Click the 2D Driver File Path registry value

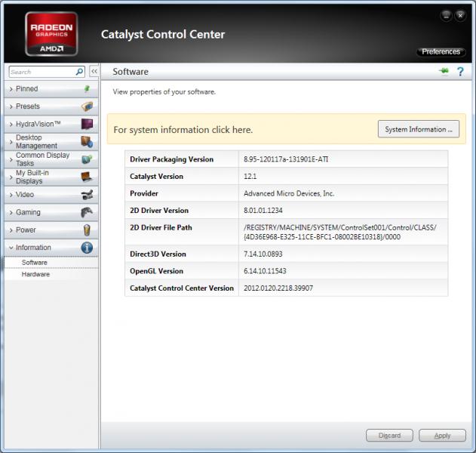[340, 232]
